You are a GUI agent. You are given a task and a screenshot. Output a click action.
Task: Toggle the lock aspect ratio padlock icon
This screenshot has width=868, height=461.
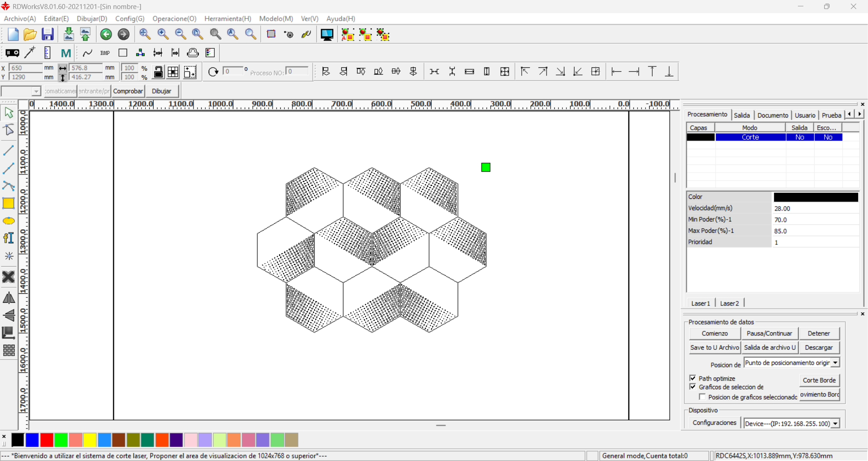[x=158, y=72]
